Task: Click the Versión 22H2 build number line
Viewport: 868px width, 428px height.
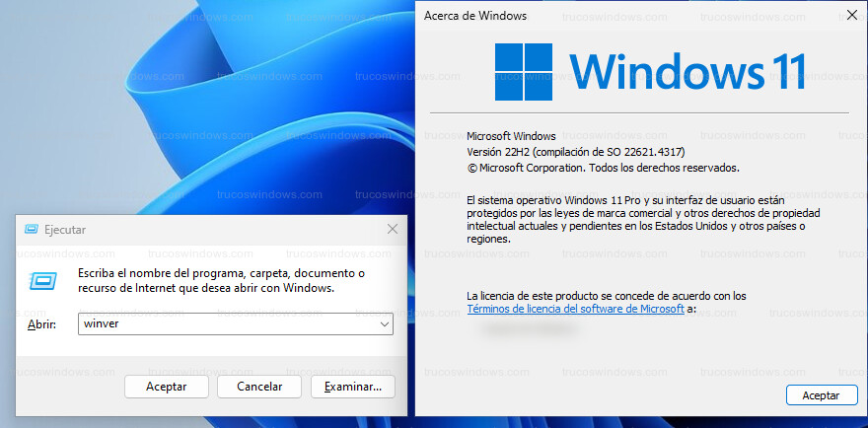Action: click(x=575, y=152)
